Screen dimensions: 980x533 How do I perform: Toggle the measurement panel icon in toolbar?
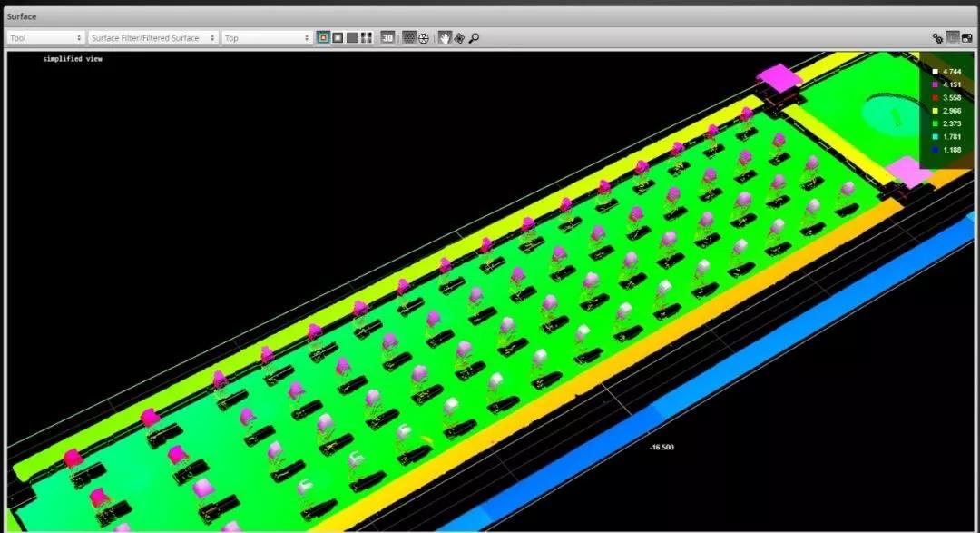point(952,38)
